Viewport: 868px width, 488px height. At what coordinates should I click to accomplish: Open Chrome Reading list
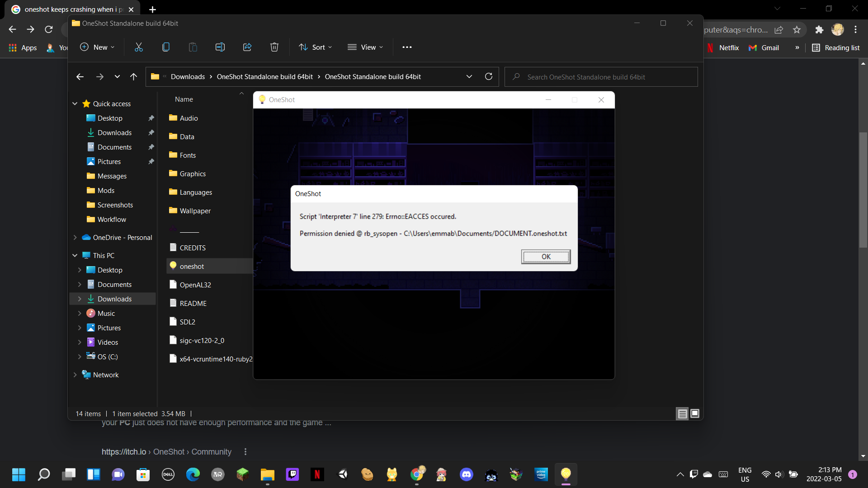point(836,48)
